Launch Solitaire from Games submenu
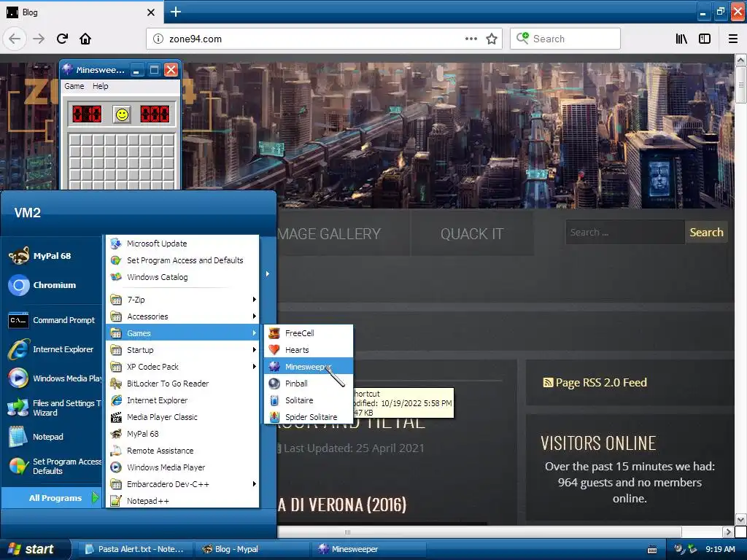Viewport: 747px width, 560px height. pos(309,400)
